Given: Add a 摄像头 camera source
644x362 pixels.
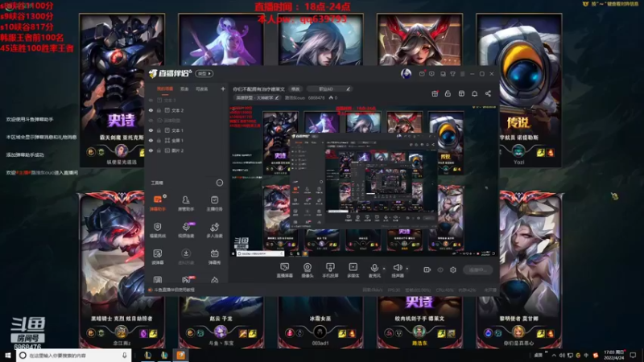Looking at the screenshot, I should click(308, 270).
